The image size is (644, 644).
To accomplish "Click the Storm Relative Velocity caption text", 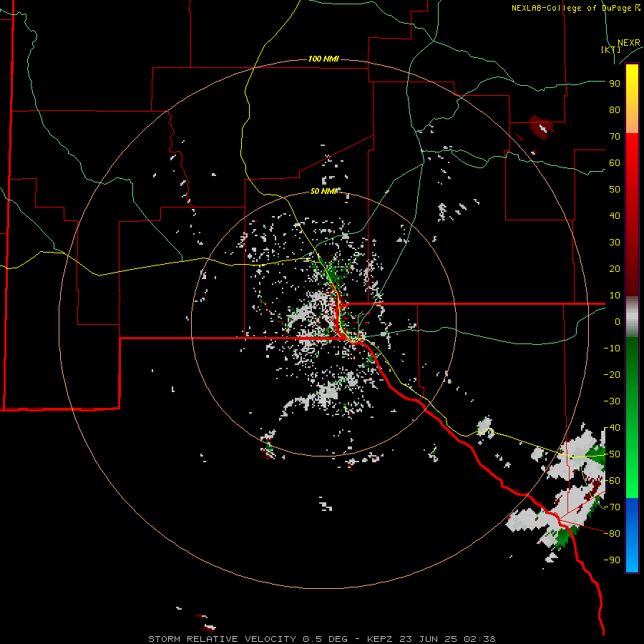I will pyautogui.click(x=321, y=639).
